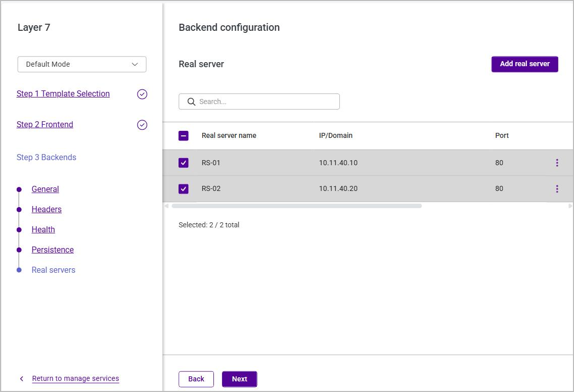
Task: Click the scroll-right arrow of the table
Action: [569, 206]
